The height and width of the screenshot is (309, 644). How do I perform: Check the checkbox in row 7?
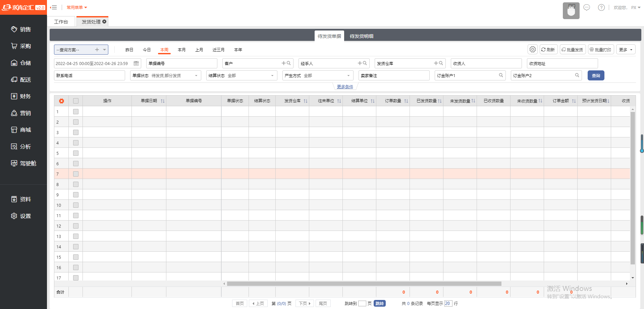click(76, 174)
